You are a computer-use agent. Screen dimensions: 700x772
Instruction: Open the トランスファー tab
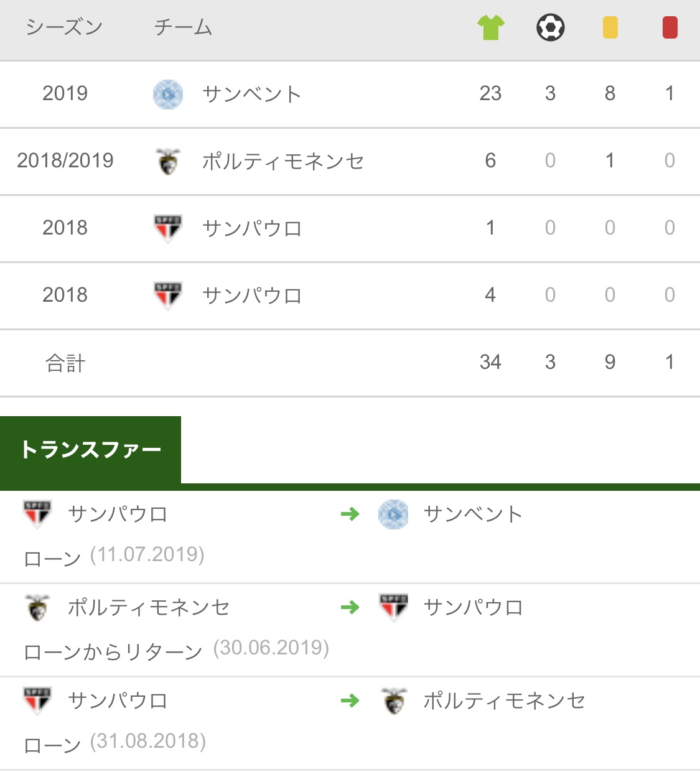point(91,449)
